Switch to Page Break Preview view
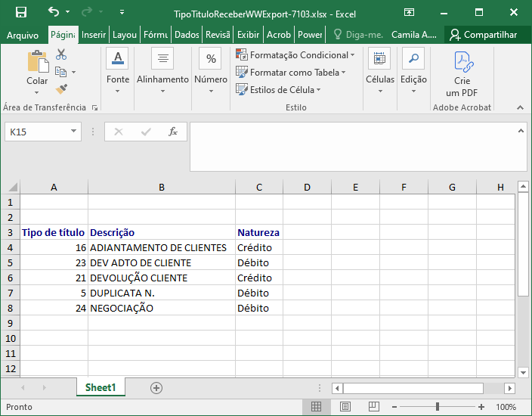The height and width of the screenshot is (416, 532). tap(373, 406)
